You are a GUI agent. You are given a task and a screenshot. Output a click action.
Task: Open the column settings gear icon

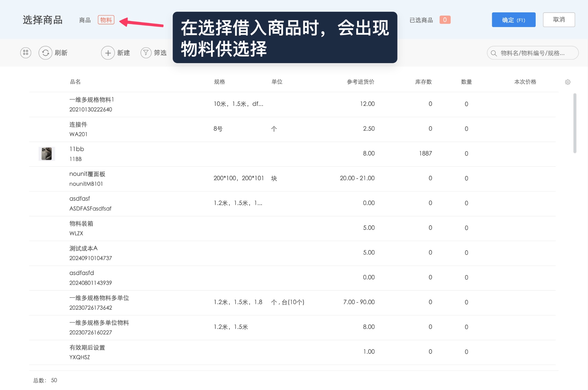[x=568, y=82]
